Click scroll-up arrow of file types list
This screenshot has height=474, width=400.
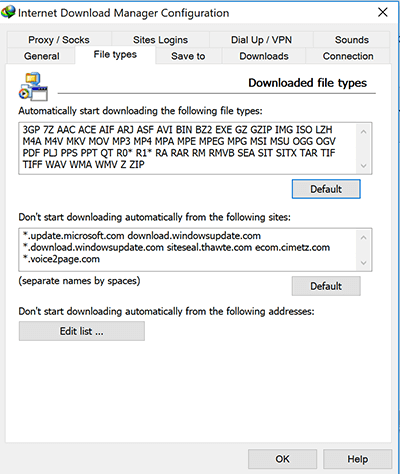[x=363, y=132]
